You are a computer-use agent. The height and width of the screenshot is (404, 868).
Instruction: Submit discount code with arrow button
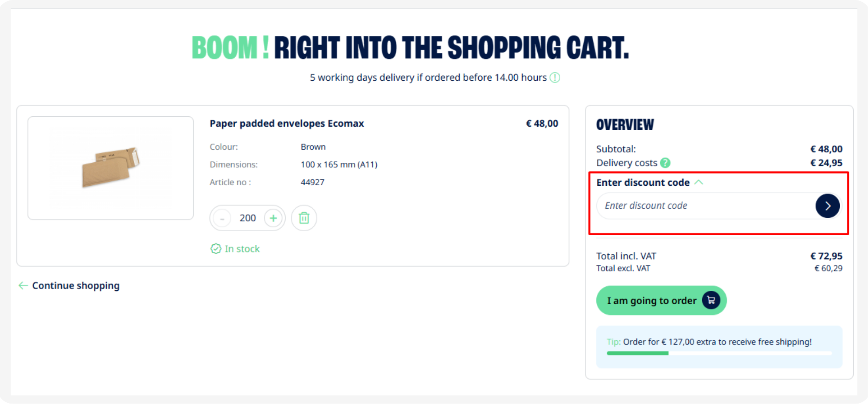coord(827,206)
